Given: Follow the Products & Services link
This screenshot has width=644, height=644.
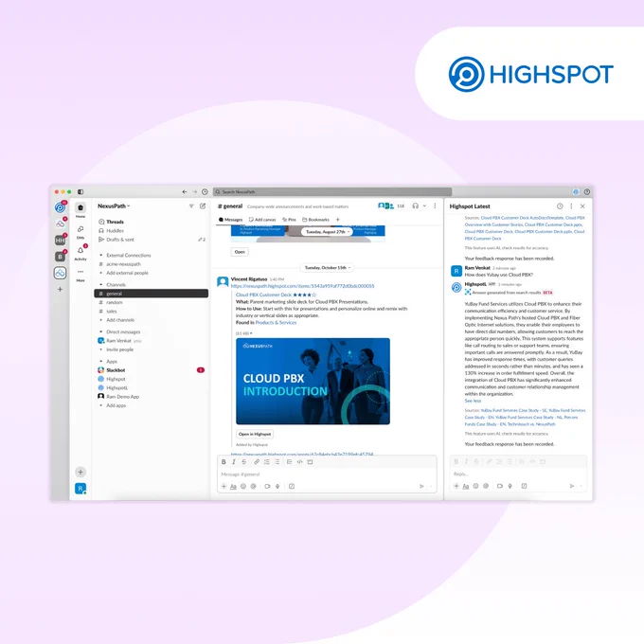Looking at the screenshot, I should (x=276, y=322).
